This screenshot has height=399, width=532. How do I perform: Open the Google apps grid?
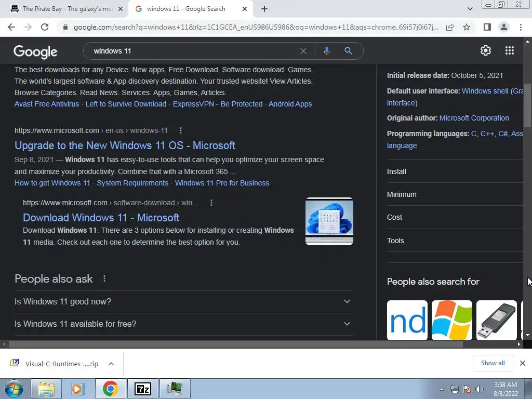[510, 50]
